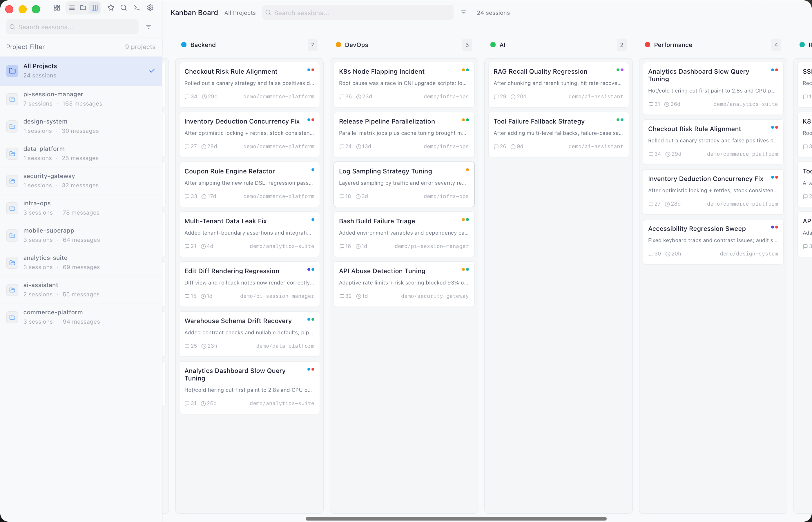Open the filter icon beside the sidebar search

[148, 26]
